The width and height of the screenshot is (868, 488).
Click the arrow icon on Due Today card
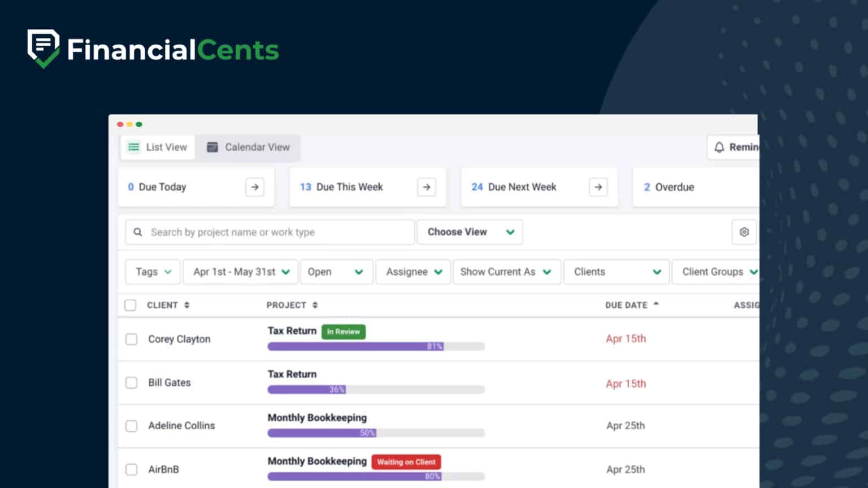click(x=255, y=187)
